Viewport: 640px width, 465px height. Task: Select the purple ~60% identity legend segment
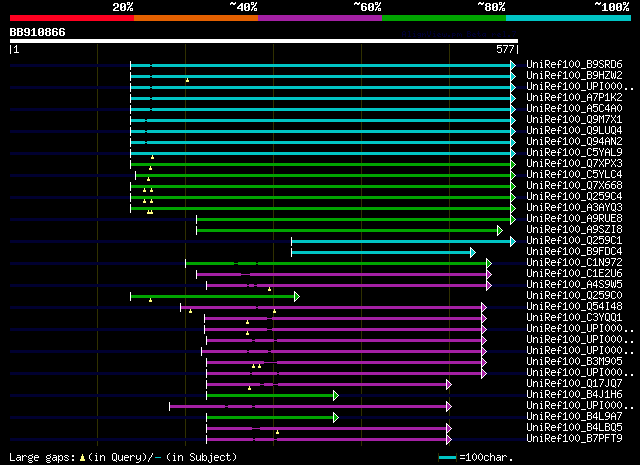(x=320, y=18)
